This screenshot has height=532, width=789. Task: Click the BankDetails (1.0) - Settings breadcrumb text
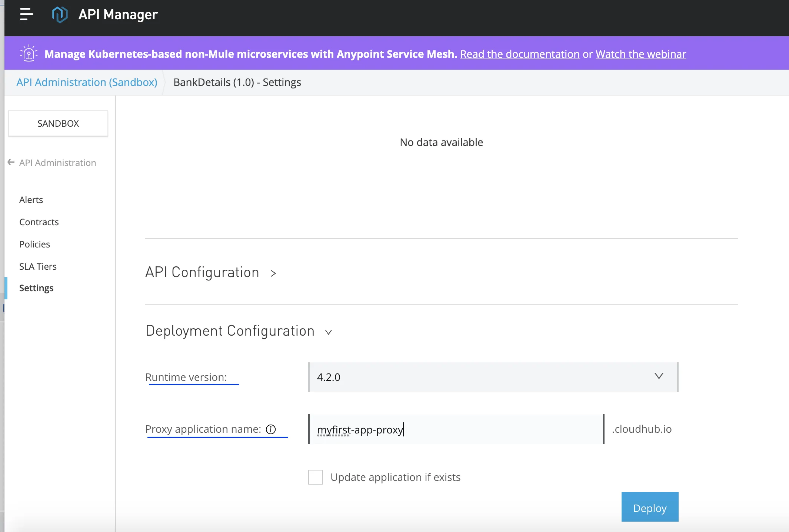click(x=237, y=82)
